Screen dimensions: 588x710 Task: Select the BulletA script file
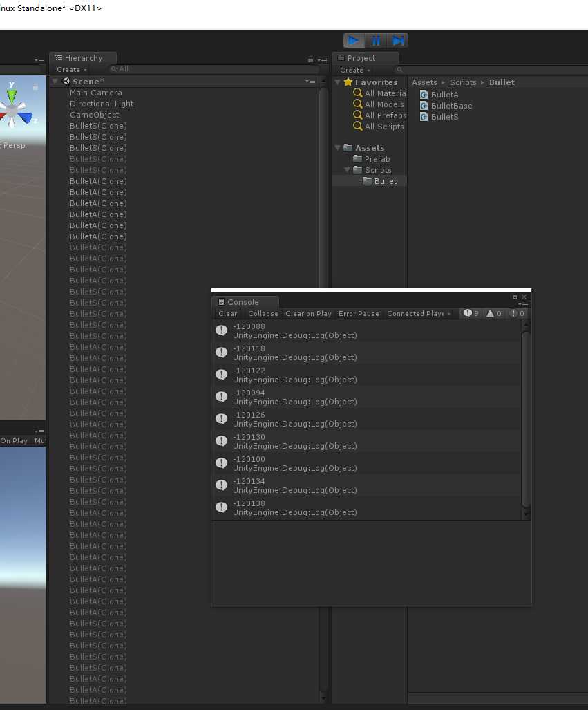pyautogui.click(x=444, y=95)
